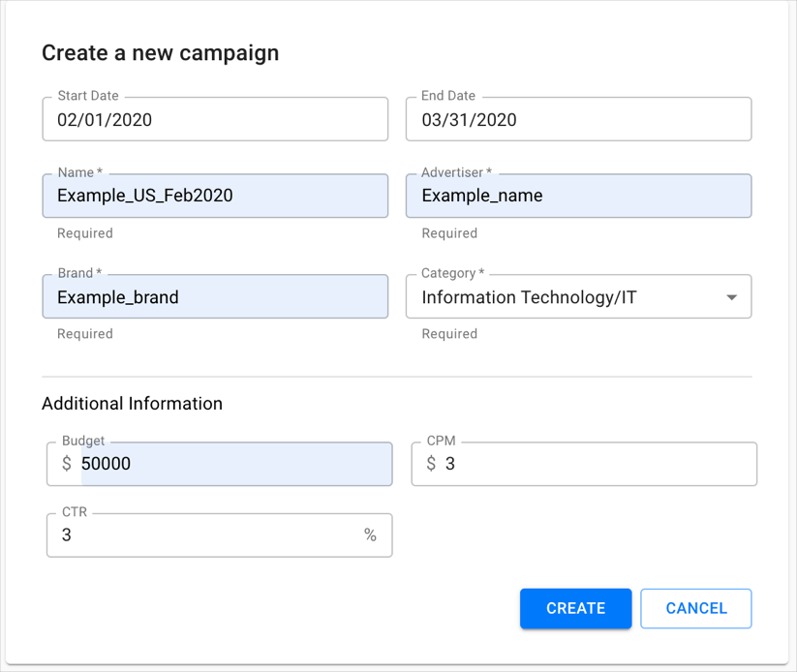Select the Name field containing Example_US_Feb2020
This screenshot has width=797, height=672.
click(215, 196)
